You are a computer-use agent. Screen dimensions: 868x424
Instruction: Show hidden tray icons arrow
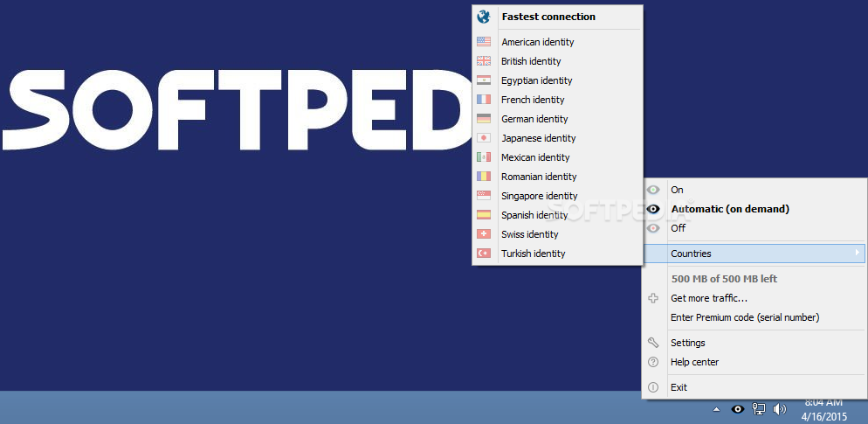tap(716, 410)
